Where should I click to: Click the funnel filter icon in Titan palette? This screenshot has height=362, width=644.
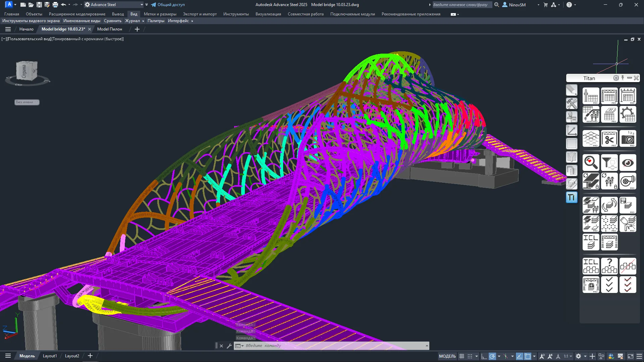coord(609,163)
